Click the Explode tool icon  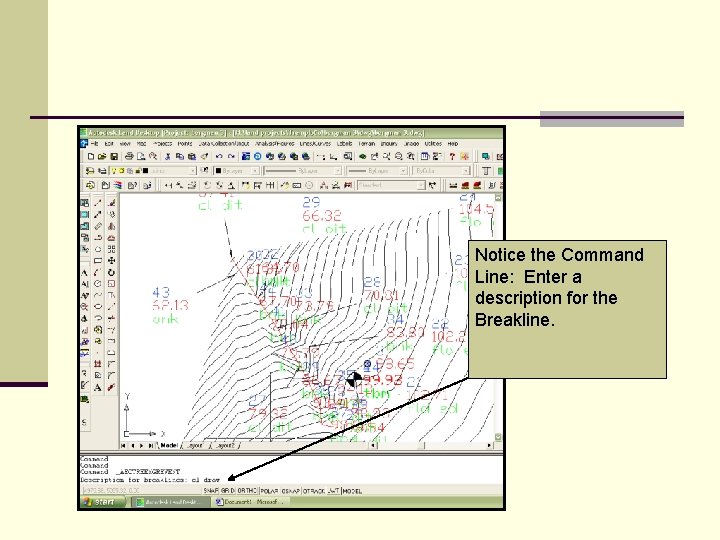[112, 387]
